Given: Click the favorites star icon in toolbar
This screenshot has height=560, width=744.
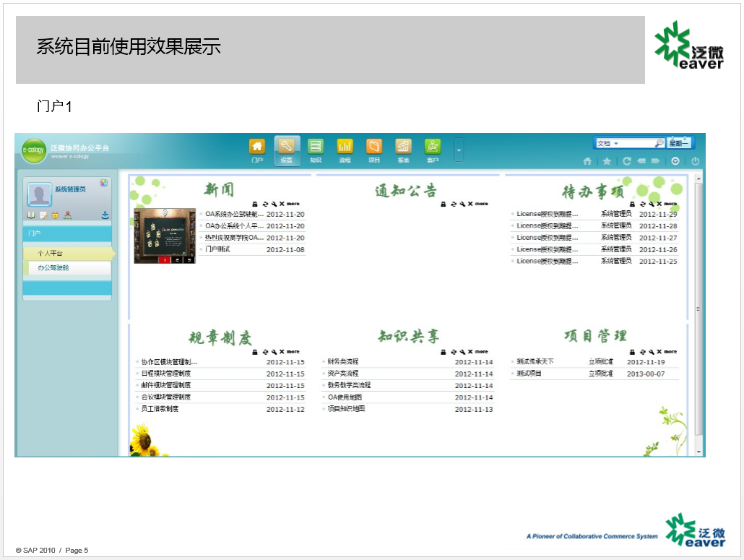Looking at the screenshot, I should [x=607, y=161].
